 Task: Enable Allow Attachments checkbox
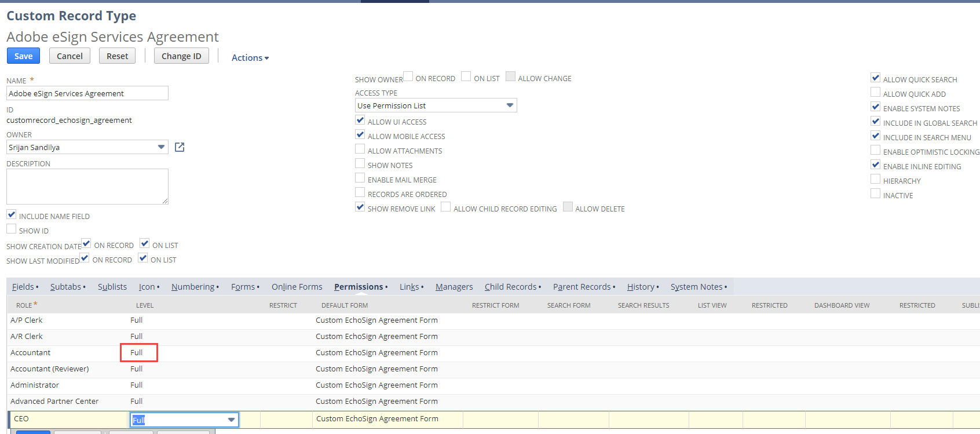click(360, 149)
